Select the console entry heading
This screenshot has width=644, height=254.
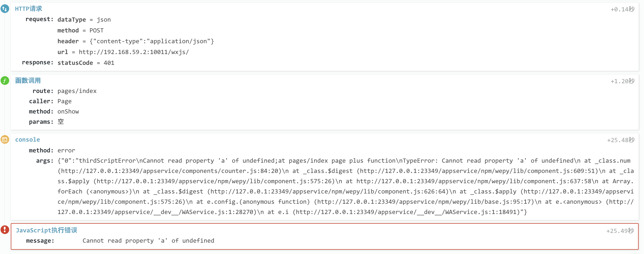coord(28,140)
